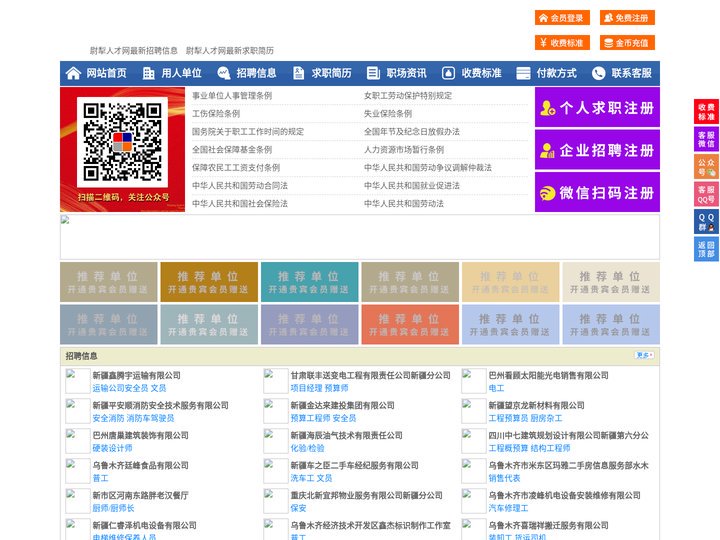Open 新疆鑫腾宇运输有限公司 company link

[136, 375]
